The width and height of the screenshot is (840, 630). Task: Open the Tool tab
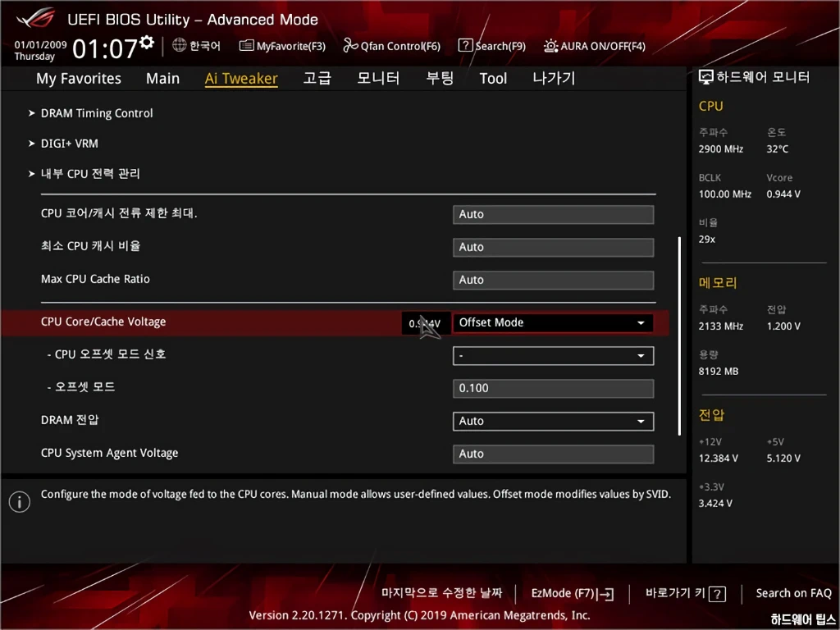[493, 78]
